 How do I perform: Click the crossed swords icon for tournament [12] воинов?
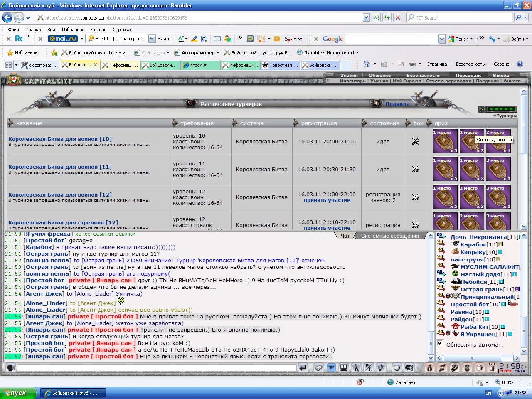pos(415,197)
